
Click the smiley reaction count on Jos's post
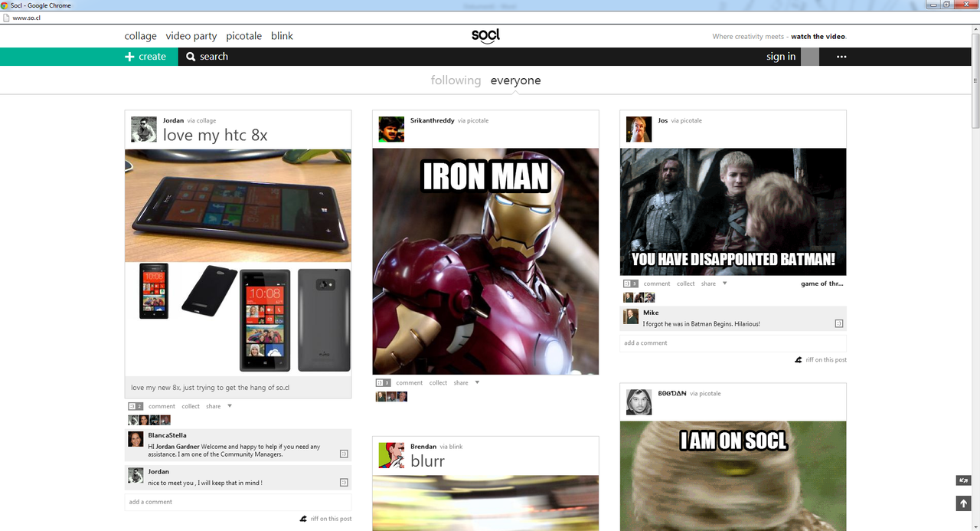[x=630, y=284]
